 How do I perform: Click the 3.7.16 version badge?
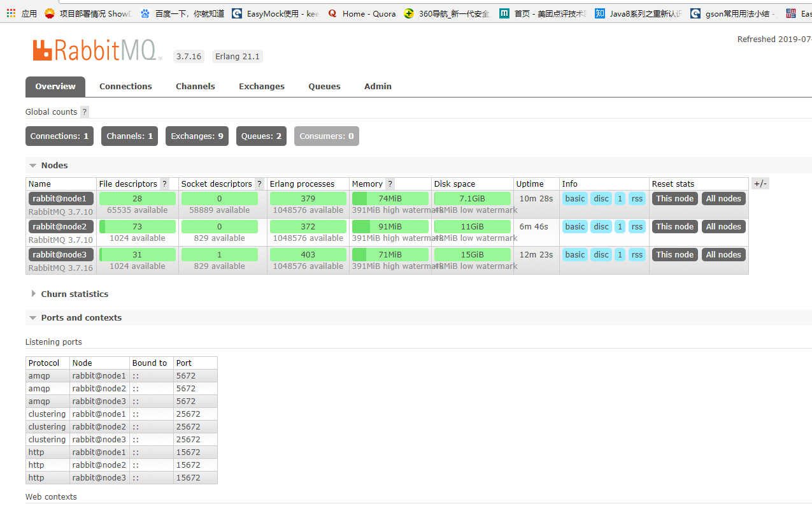(189, 57)
